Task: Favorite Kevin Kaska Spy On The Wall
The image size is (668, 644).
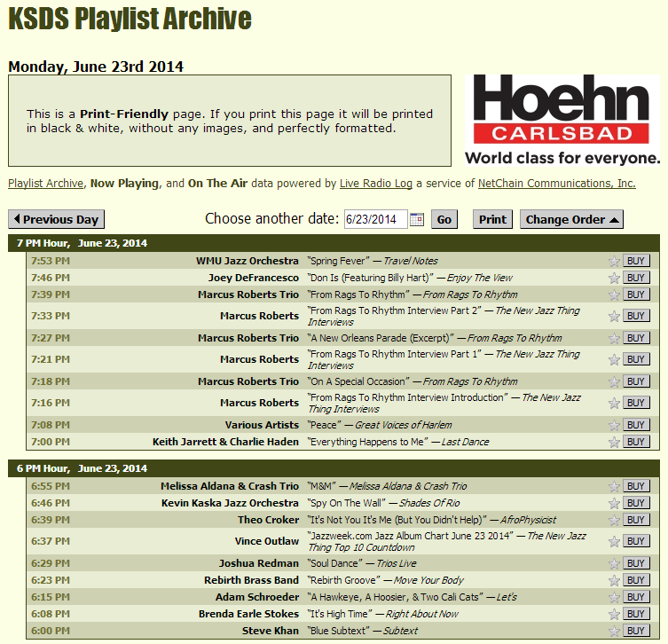Action: tap(614, 504)
